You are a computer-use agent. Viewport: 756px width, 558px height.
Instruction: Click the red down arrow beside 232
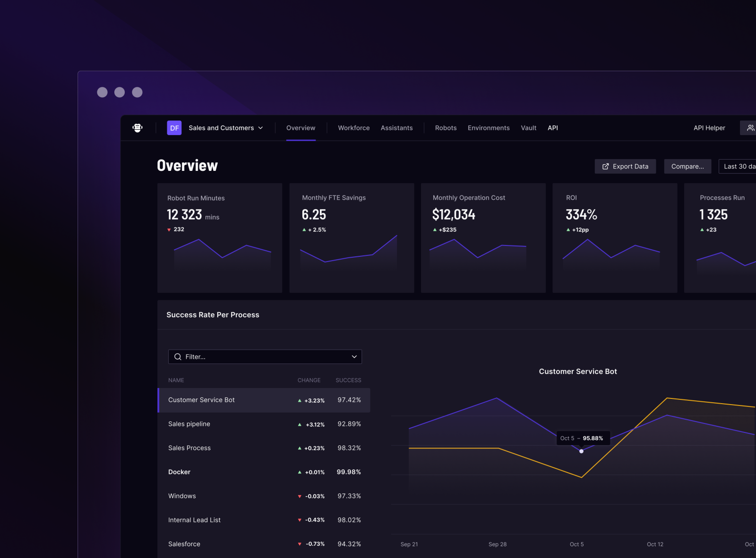pyautogui.click(x=169, y=230)
